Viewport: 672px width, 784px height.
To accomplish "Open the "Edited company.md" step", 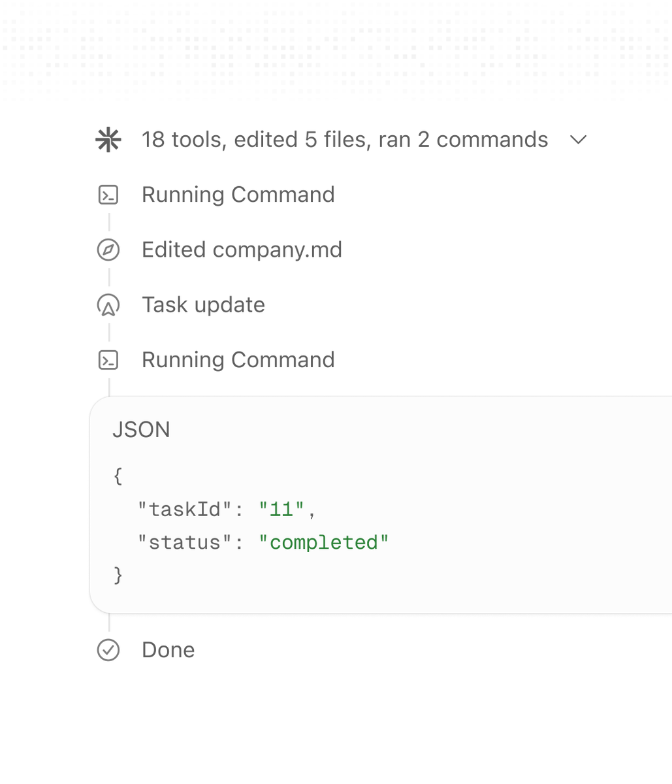I will point(242,250).
